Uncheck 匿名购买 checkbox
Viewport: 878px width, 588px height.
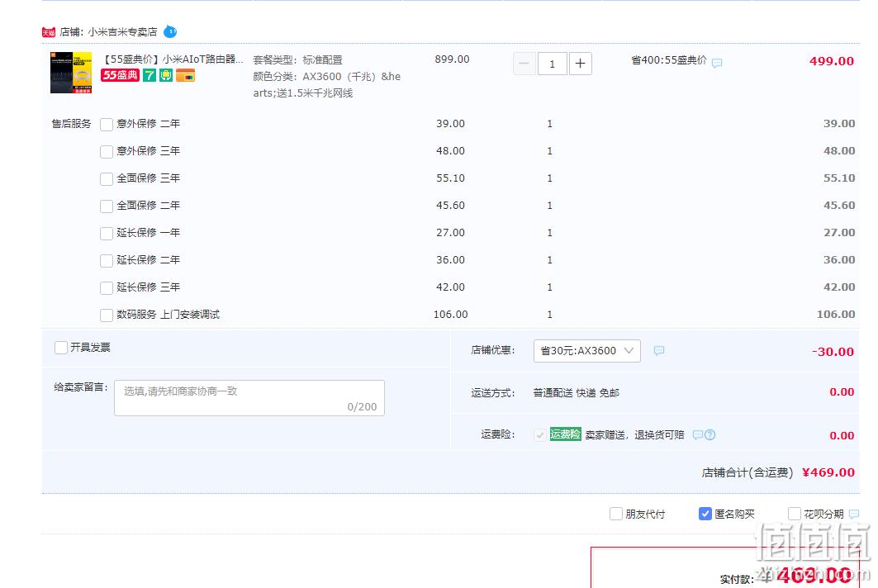[705, 514]
